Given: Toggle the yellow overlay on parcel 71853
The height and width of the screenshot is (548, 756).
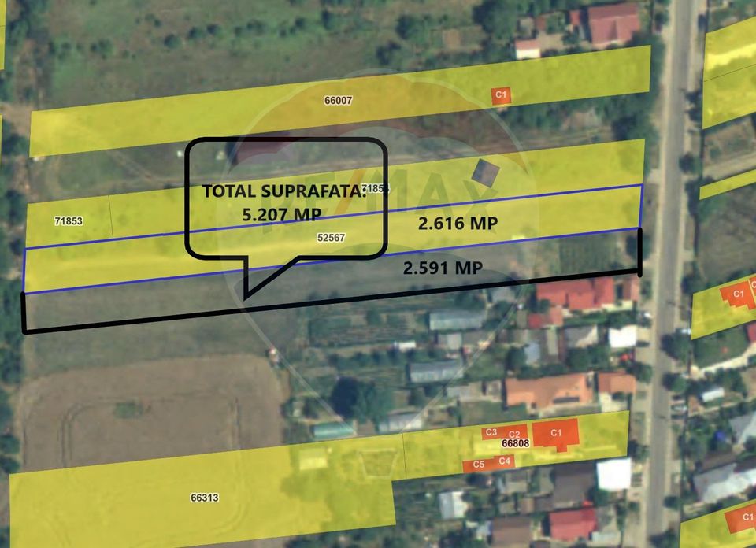Looking at the screenshot, I should click(x=68, y=220).
